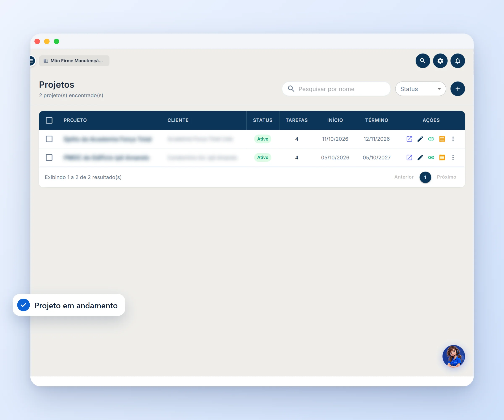Select page 1 in pagination
The width and height of the screenshot is (504, 420).
[425, 177]
